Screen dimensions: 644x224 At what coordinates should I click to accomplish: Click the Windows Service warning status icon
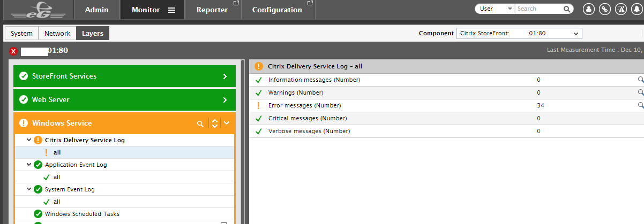23,123
